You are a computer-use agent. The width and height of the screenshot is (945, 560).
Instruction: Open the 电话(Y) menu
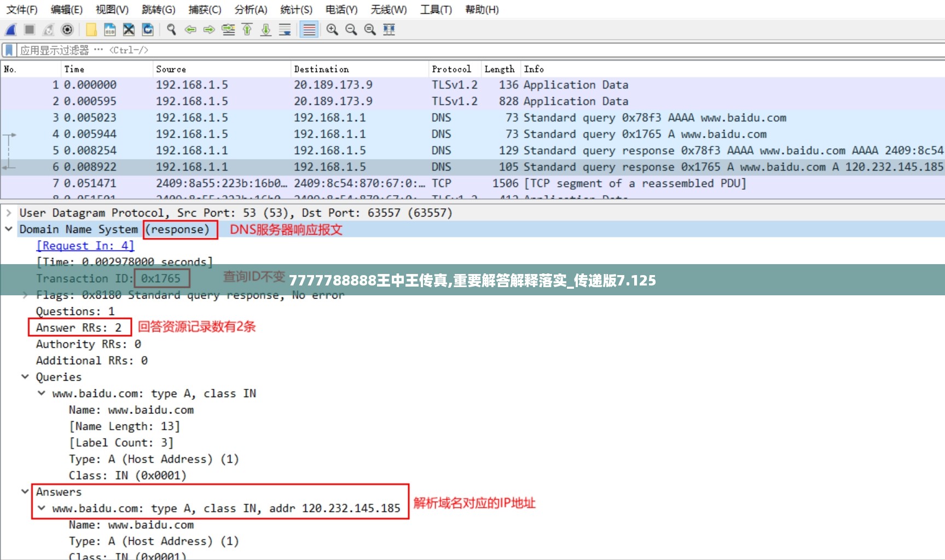point(341,9)
